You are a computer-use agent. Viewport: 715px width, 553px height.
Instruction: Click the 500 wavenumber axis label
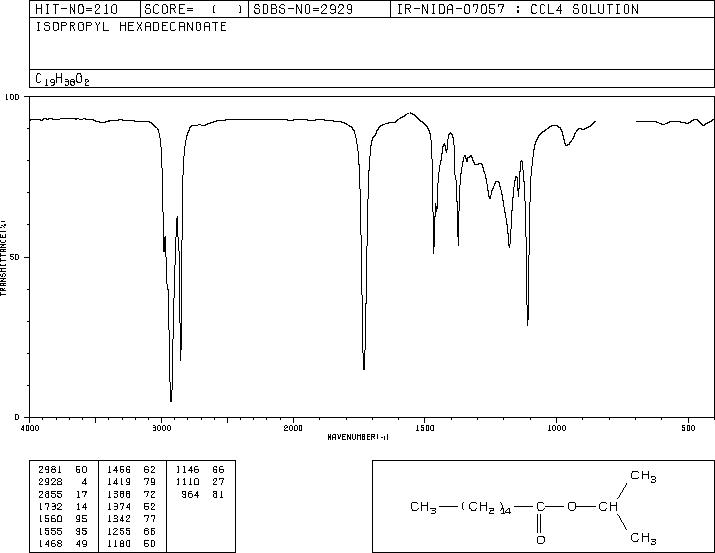click(688, 428)
